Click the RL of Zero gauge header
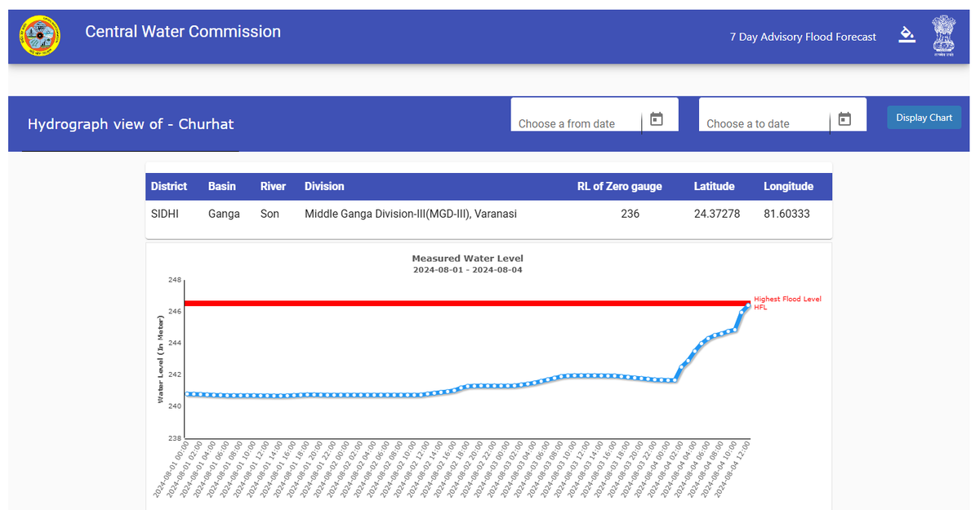 point(620,186)
